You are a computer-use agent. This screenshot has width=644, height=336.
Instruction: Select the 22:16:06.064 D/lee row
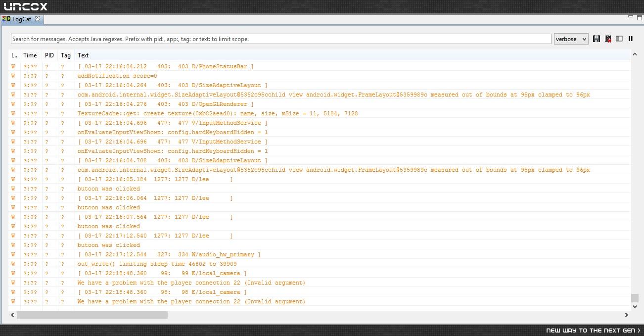[x=320, y=198]
